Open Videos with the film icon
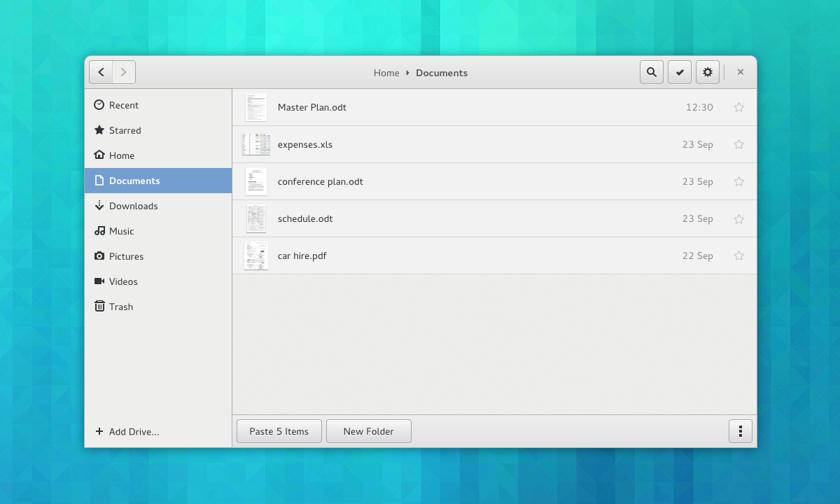The height and width of the screenshot is (504, 840). pyautogui.click(x=99, y=281)
